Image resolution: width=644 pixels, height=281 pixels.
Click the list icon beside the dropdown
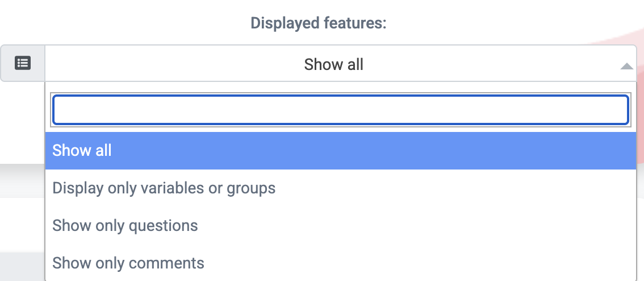tap(23, 63)
